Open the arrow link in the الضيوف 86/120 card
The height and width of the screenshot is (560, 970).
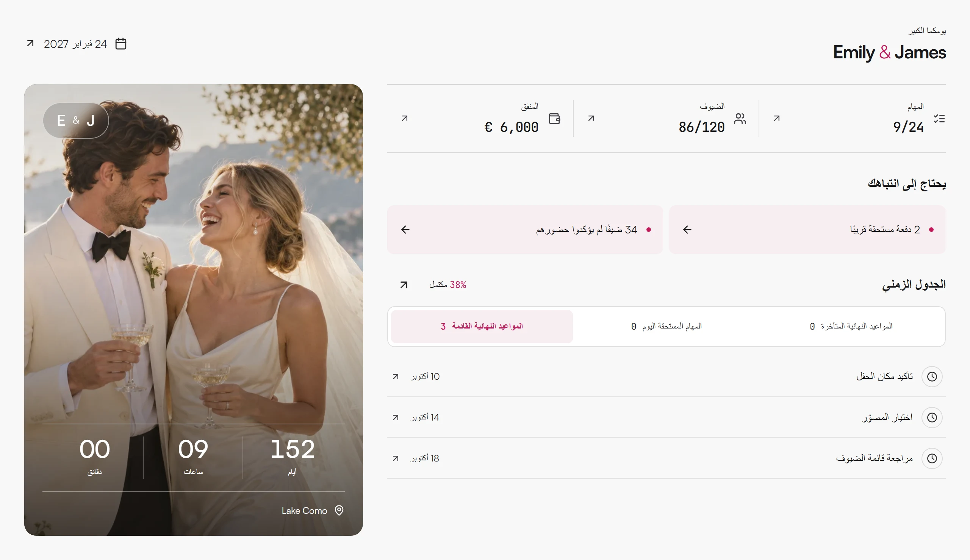(x=591, y=118)
